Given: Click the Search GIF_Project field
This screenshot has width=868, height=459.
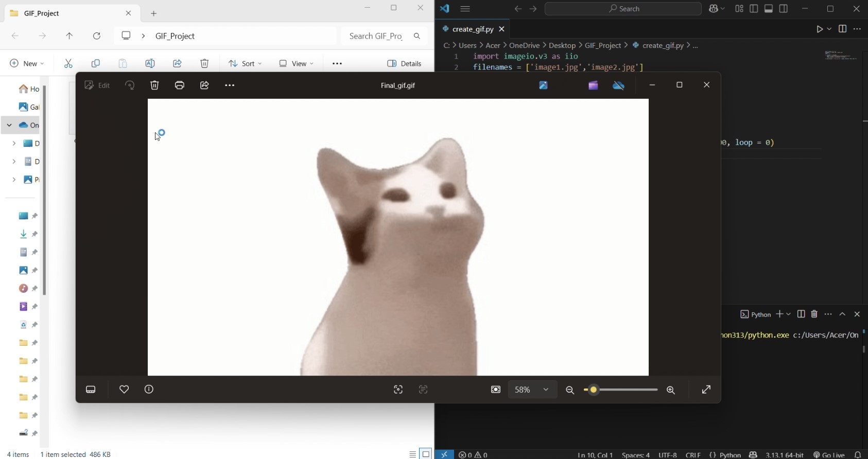Looking at the screenshot, I should click(384, 36).
